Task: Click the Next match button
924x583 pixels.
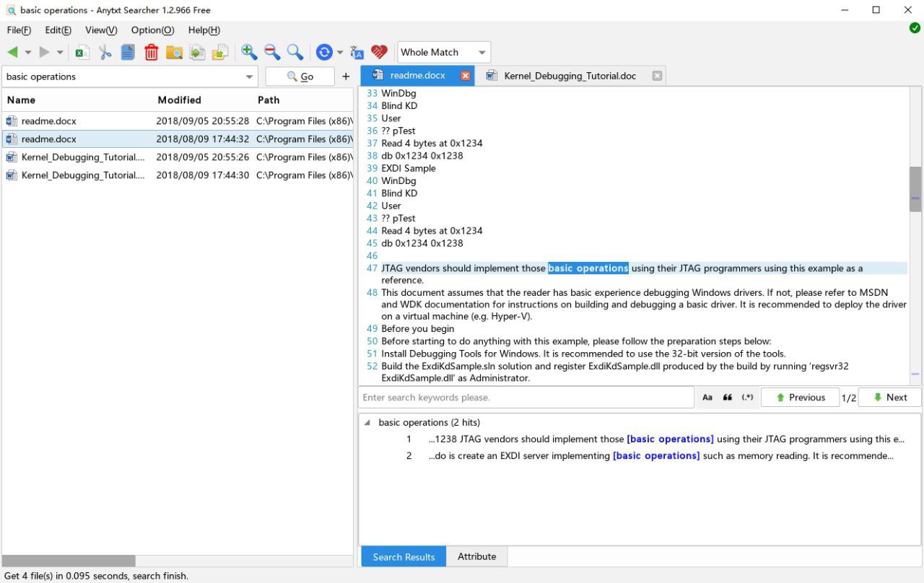Action: click(x=889, y=397)
